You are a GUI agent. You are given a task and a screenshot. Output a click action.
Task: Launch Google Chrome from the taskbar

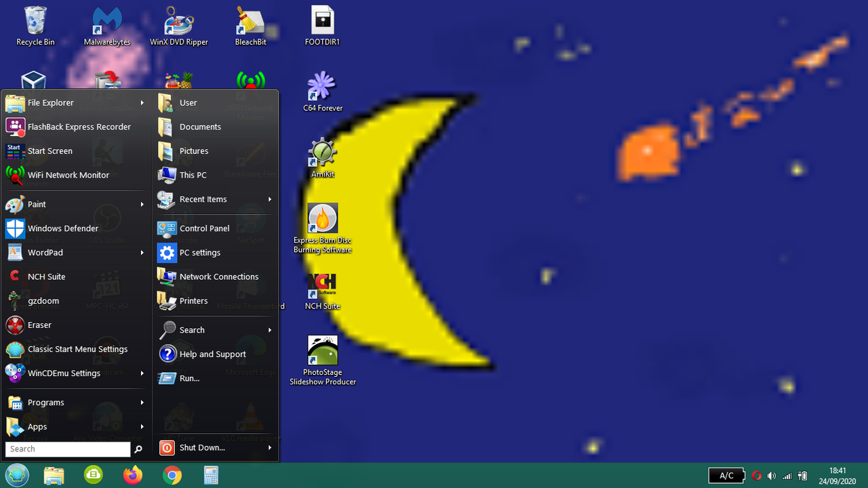coord(172,476)
